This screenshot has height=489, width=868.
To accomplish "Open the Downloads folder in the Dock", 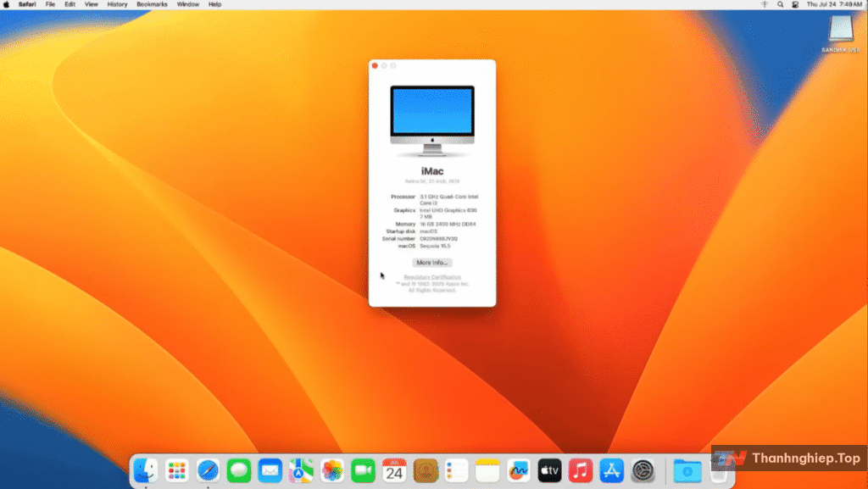I will pos(687,470).
